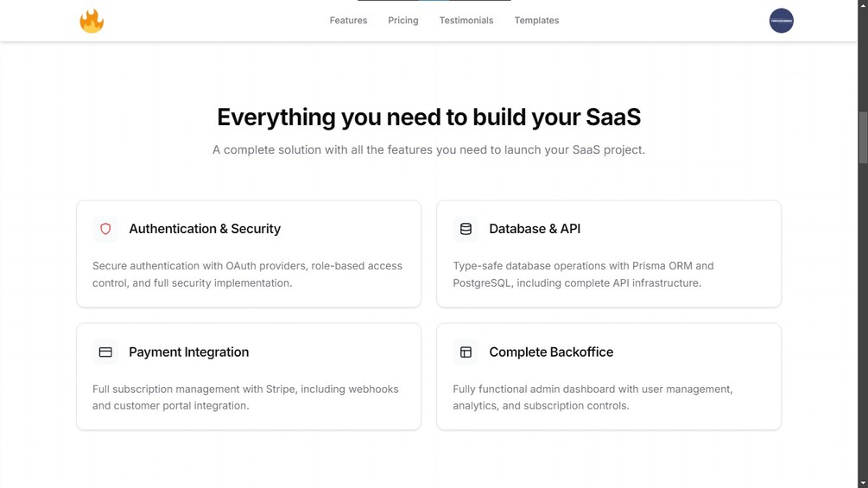Click the Complete Backoffice card title
Screen dimensions: 868x488
[x=551, y=352]
